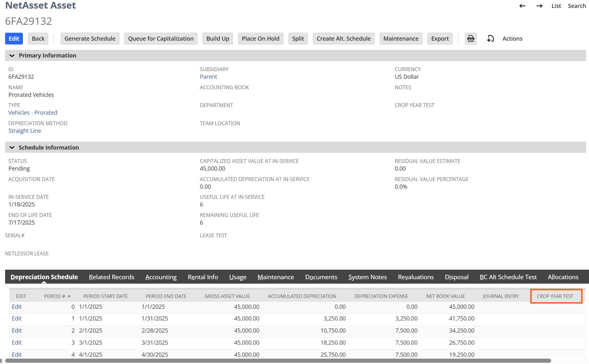This screenshot has height=364, width=589.
Task: Click the Back button
Action: pos(38,39)
